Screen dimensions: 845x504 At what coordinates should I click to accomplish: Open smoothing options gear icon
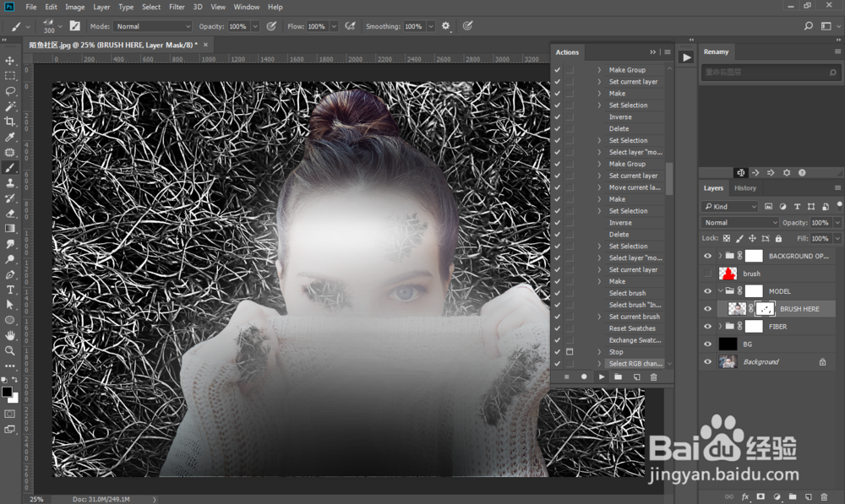point(445,26)
